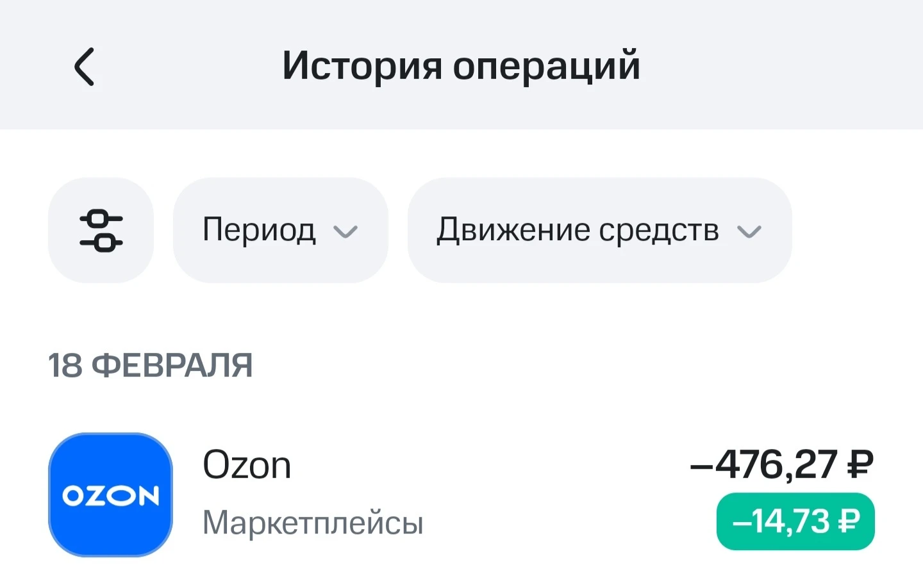The width and height of the screenshot is (923, 588).
Task: Open the filter settings sliders icon
Action: [101, 230]
